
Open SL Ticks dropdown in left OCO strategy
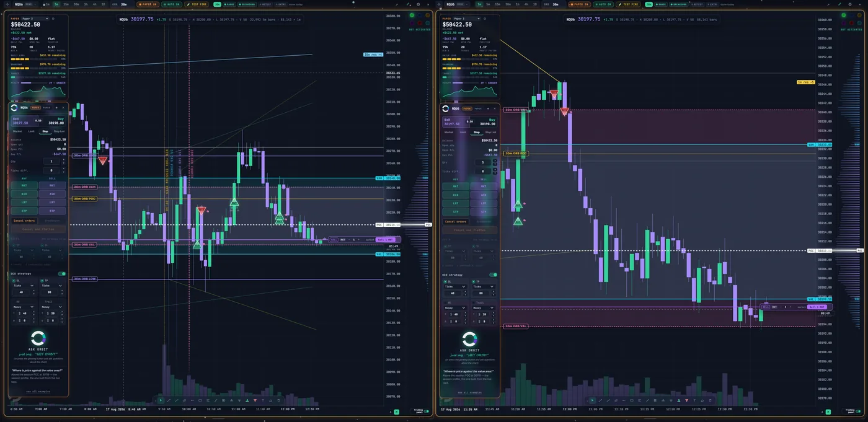point(23,286)
